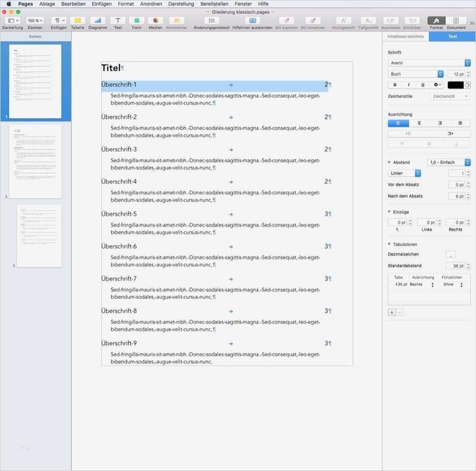Open the Format inspector brush icon
The height and width of the screenshot is (471, 476).
coord(436,20)
